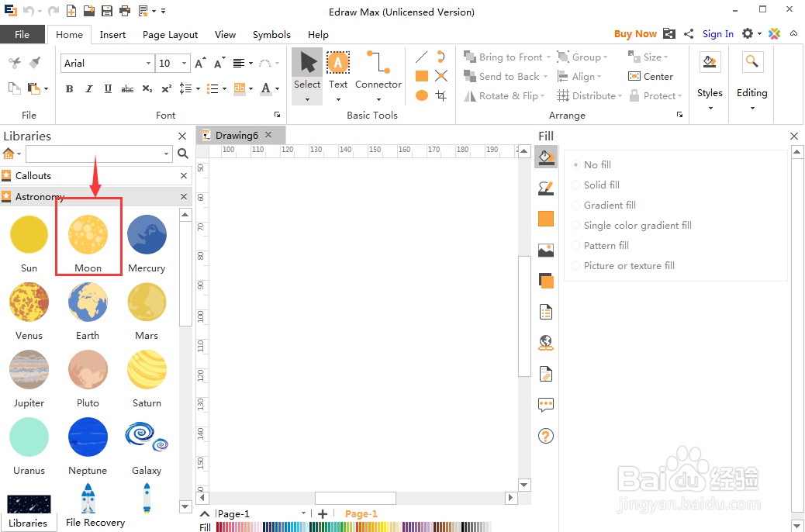Open the Arial font name dropdown
The image size is (805, 532).
coord(148,63)
